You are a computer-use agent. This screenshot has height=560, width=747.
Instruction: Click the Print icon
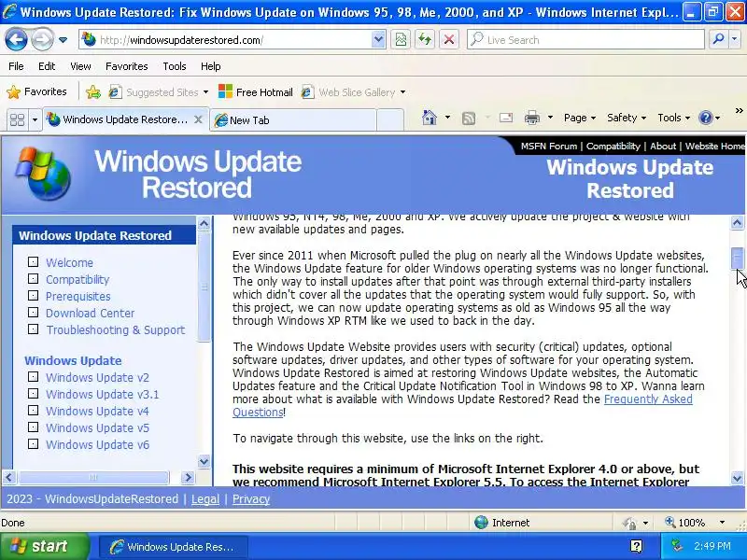(x=532, y=118)
